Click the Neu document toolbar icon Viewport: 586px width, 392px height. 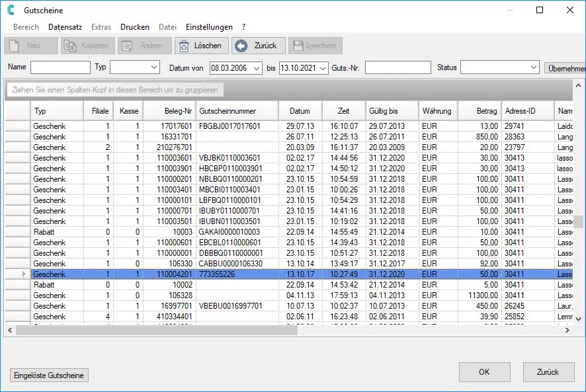[x=15, y=46]
